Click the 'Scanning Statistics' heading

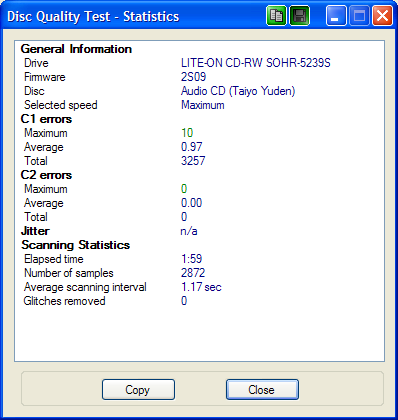point(76,245)
